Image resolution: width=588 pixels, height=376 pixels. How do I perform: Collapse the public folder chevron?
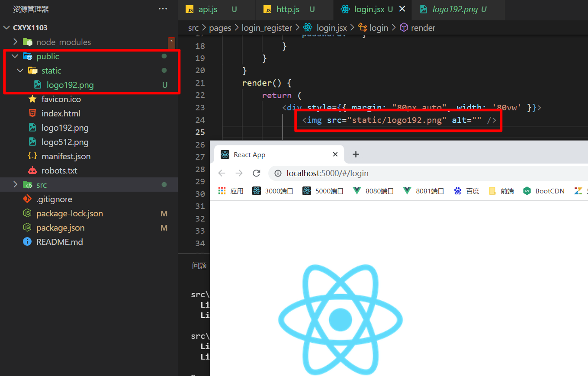coord(16,56)
